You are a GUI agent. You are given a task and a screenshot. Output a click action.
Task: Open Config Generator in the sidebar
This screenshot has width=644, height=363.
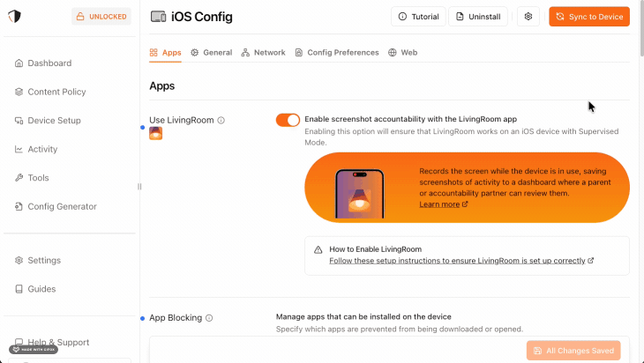click(56, 207)
